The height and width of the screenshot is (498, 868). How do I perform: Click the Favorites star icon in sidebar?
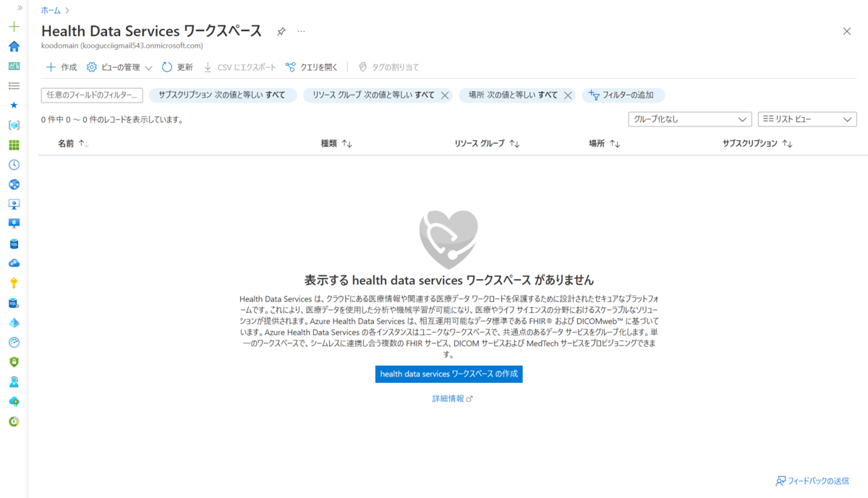click(14, 105)
